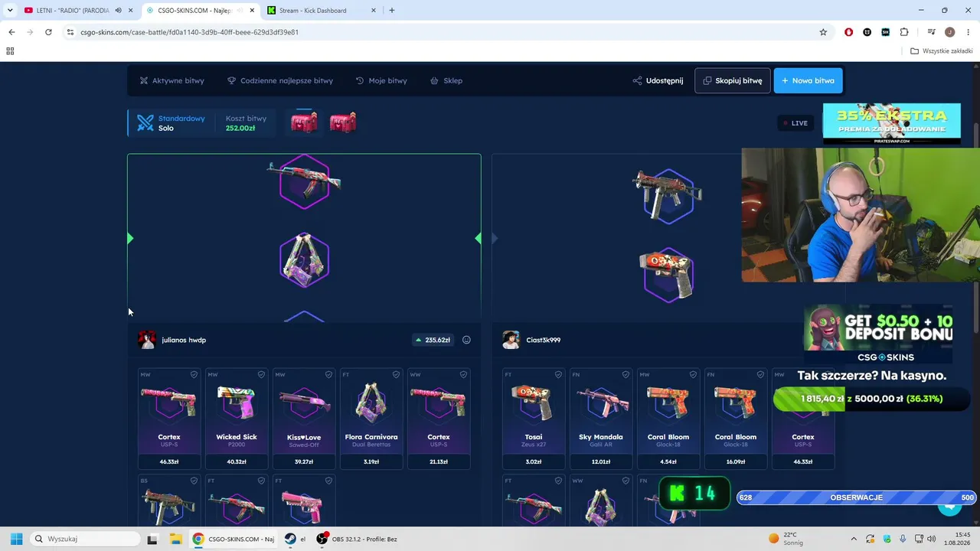This screenshot has width=980, height=551.
Task: Toggle shield on Flora Carnivora card
Action: [396, 374]
